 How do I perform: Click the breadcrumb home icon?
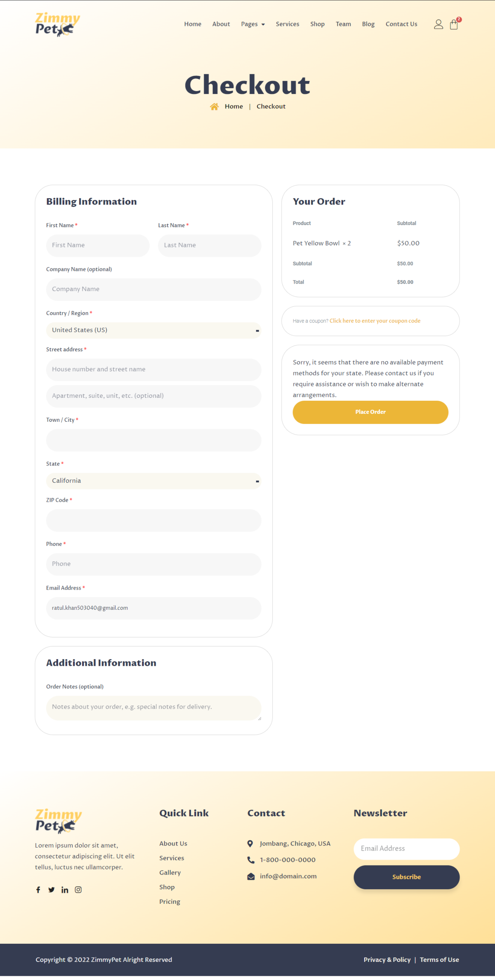[x=214, y=107]
